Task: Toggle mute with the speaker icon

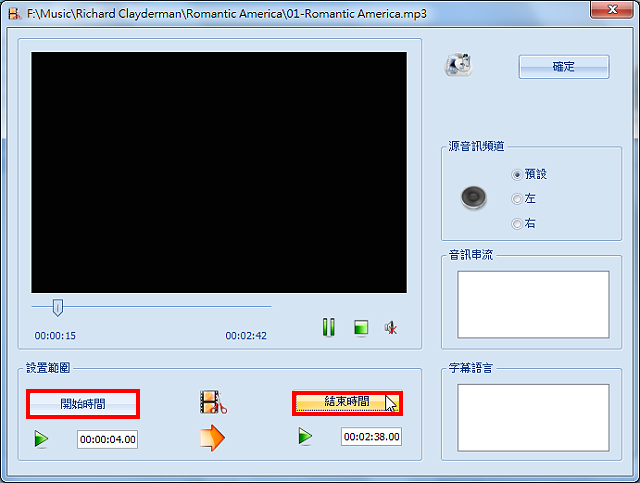Action: click(x=391, y=327)
